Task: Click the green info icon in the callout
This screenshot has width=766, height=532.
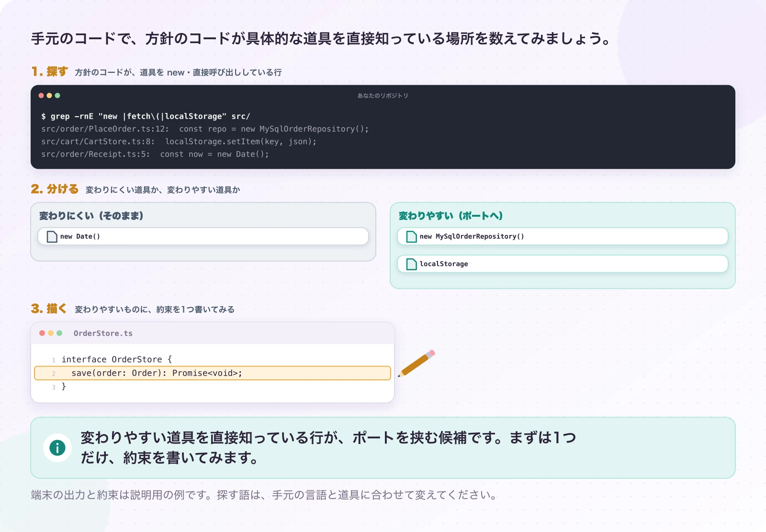Action: 57,448
